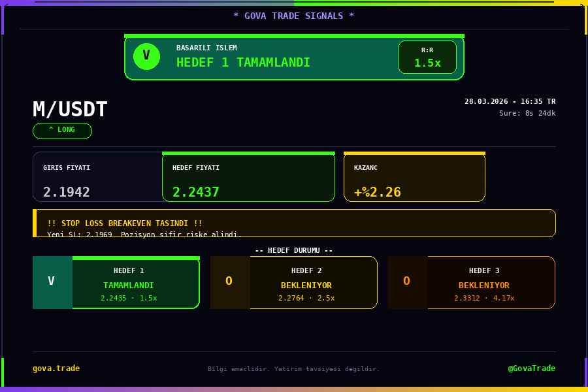Screen dimensions: 588x392
Task: Open the gova.trade link
Action: (56, 368)
